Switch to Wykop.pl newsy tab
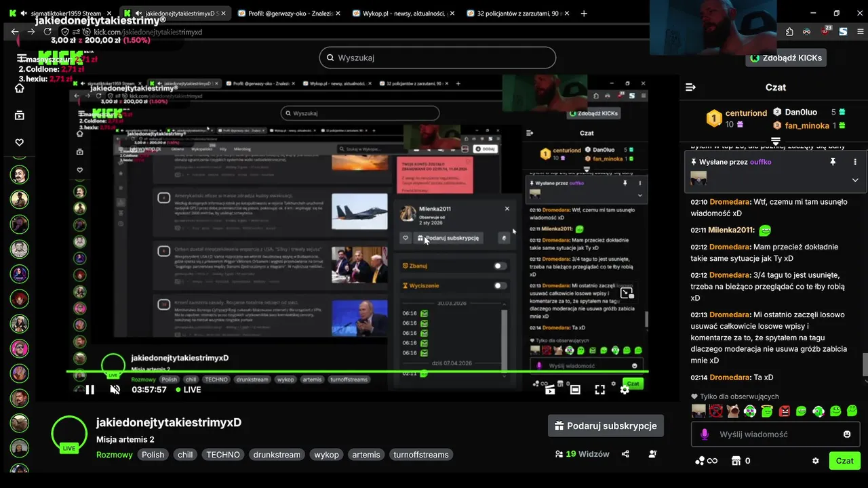The image size is (868, 488). coord(402,13)
